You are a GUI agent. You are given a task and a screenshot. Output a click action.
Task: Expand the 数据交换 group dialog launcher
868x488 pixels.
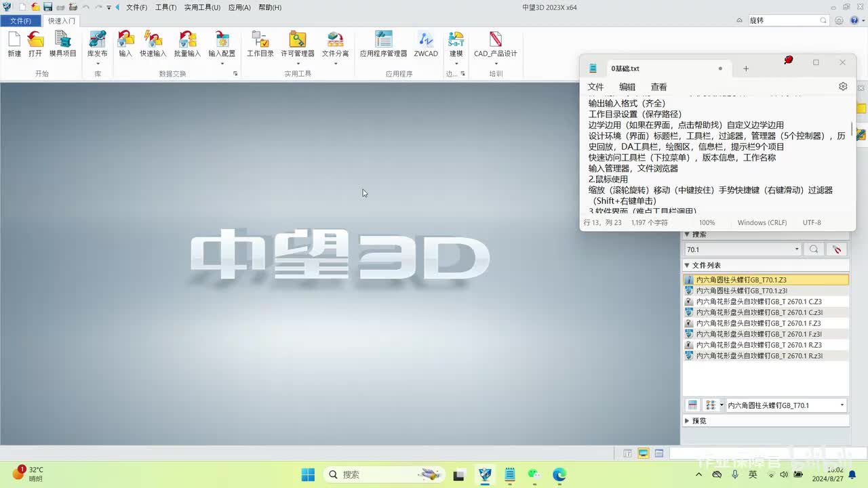235,73
